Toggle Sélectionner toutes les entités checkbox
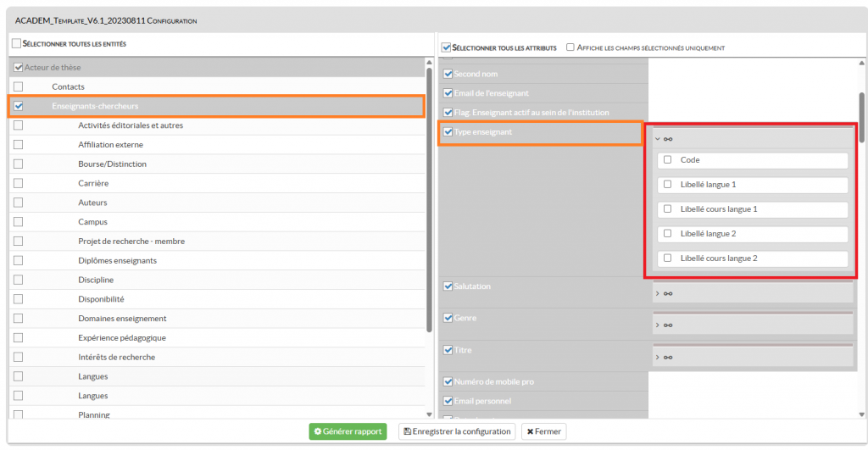The height and width of the screenshot is (450, 868). [x=16, y=43]
